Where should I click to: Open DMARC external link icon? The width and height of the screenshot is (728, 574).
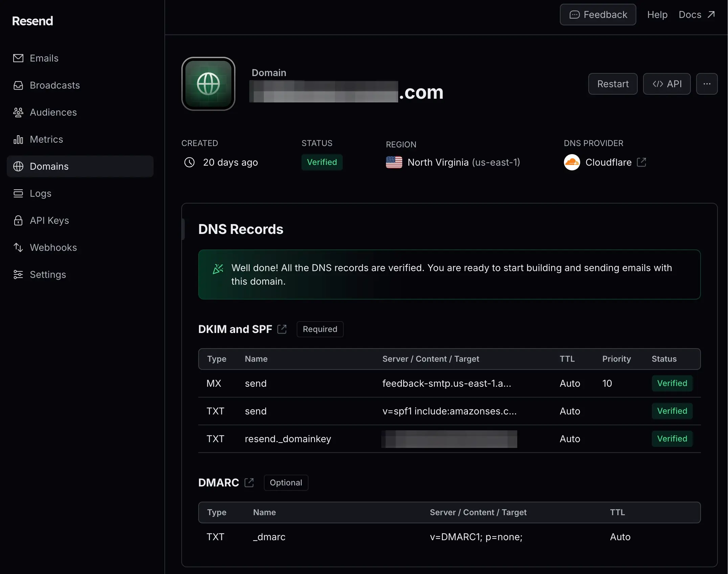tap(249, 482)
